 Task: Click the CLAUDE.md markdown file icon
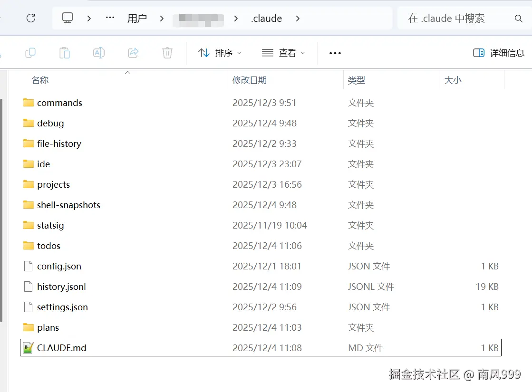(x=29, y=348)
